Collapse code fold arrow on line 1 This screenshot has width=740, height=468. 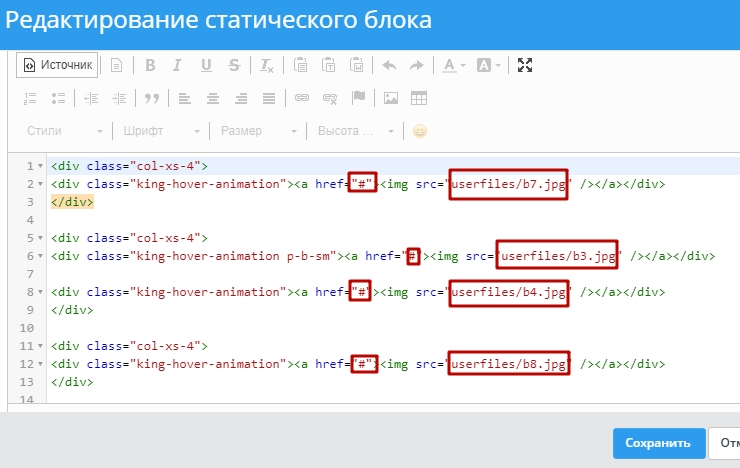(40, 167)
